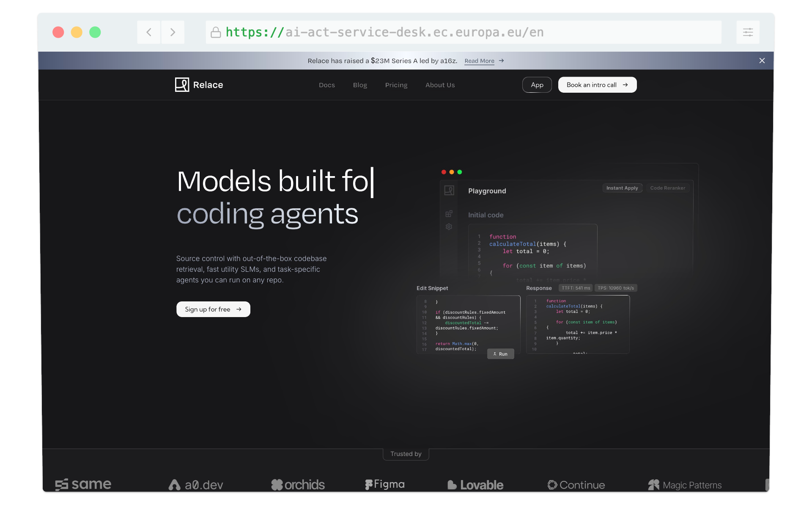This screenshot has width=812, height=508.
Task: Switch to Code Reranker mode
Action: tap(667, 188)
